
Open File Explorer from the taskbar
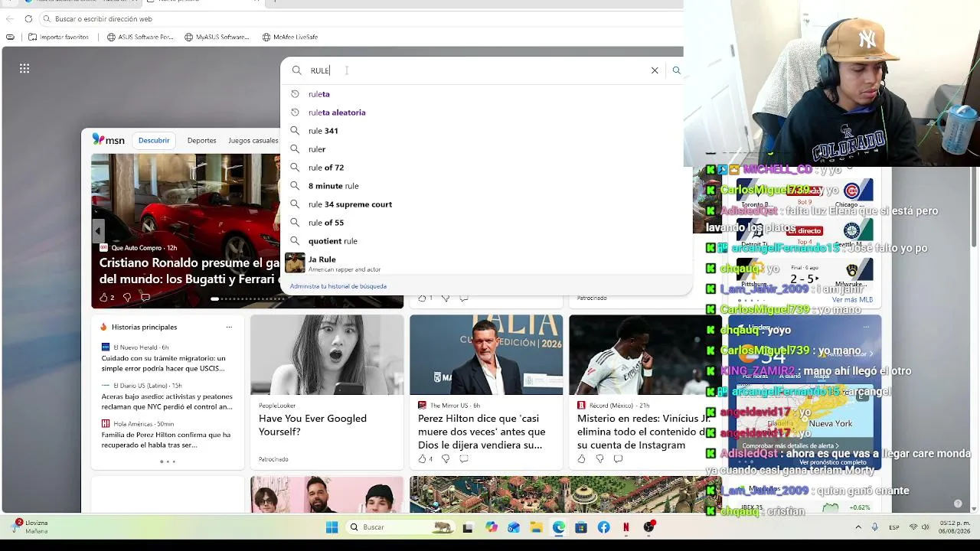tap(536, 527)
